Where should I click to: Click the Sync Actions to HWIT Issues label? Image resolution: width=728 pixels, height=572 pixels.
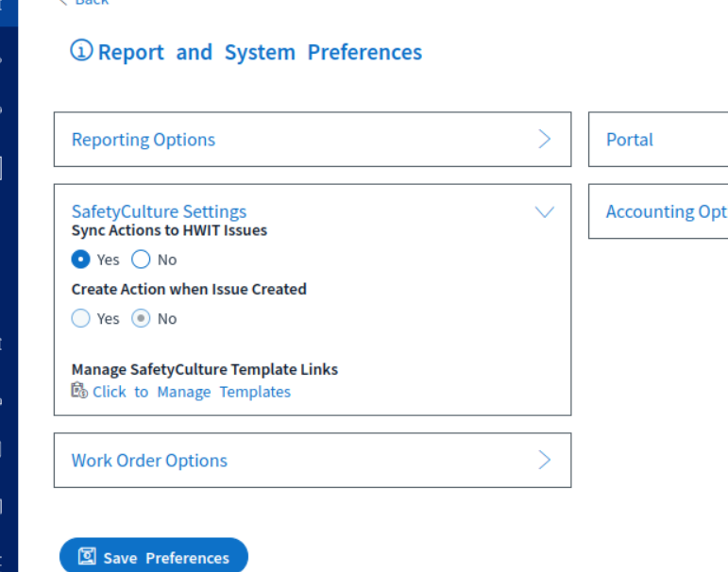point(169,230)
